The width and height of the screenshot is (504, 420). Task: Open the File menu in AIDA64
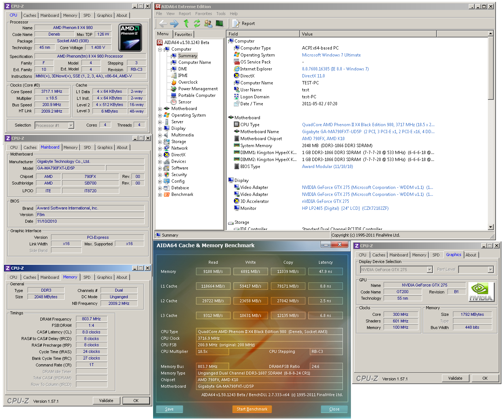click(159, 14)
